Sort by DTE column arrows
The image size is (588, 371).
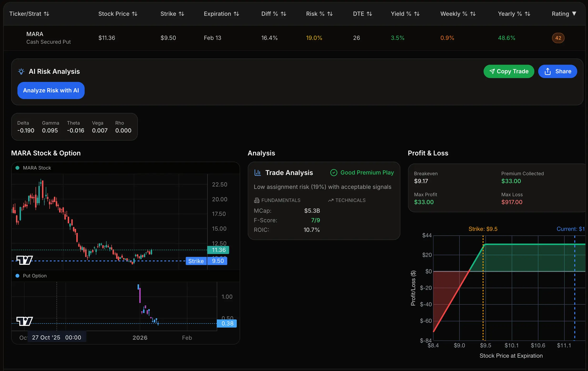[x=369, y=14]
